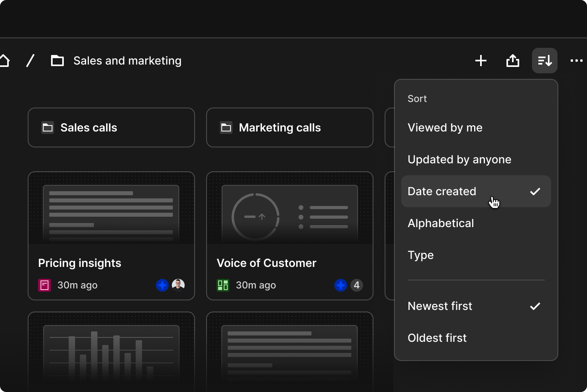The height and width of the screenshot is (392, 587).
Task: Click the folder icon beside Sales and marketing
Action: click(57, 60)
